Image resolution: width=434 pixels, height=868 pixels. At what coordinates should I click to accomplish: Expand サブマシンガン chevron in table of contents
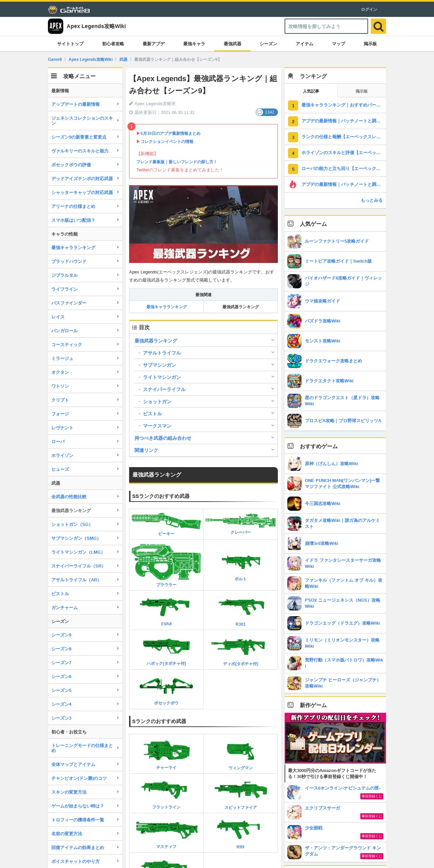pos(272,364)
